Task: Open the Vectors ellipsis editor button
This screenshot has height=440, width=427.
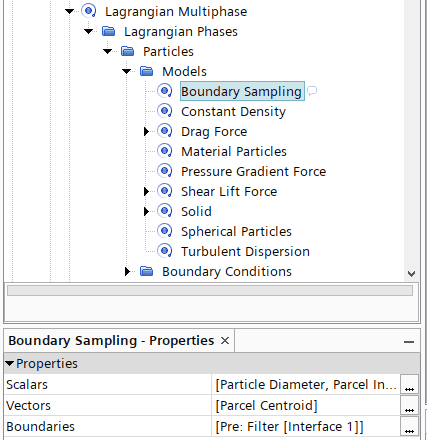Action: point(409,405)
